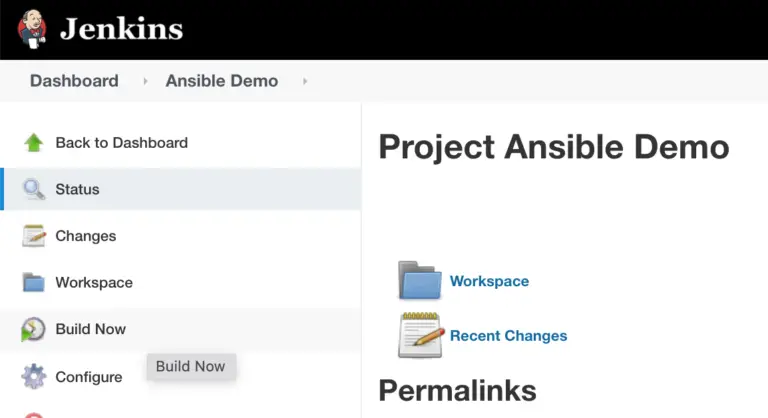The image size is (768, 418).
Task: Click the Jenkins butler logo icon
Action: 33,29
